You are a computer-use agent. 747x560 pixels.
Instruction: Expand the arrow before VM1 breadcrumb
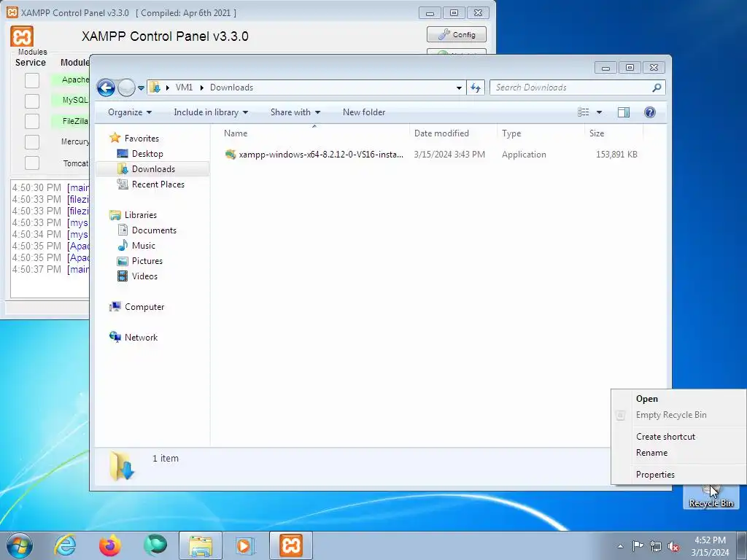tap(168, 87)
